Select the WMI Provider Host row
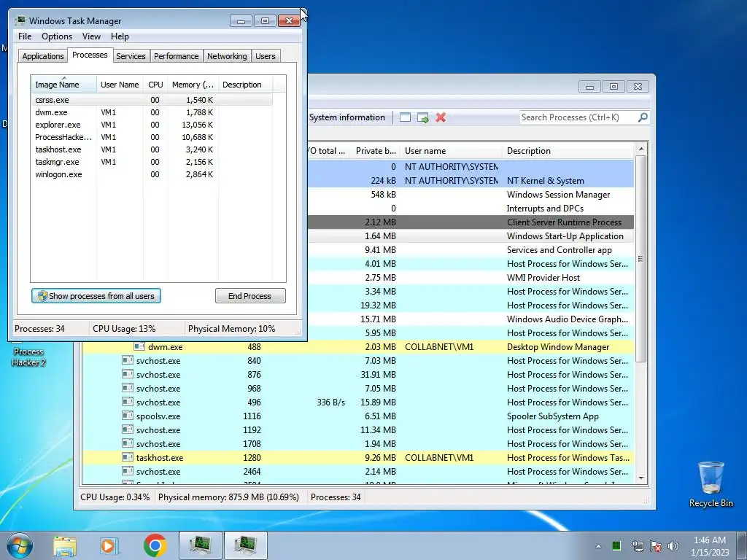This screenshot has height=560, width=747. 471,278
